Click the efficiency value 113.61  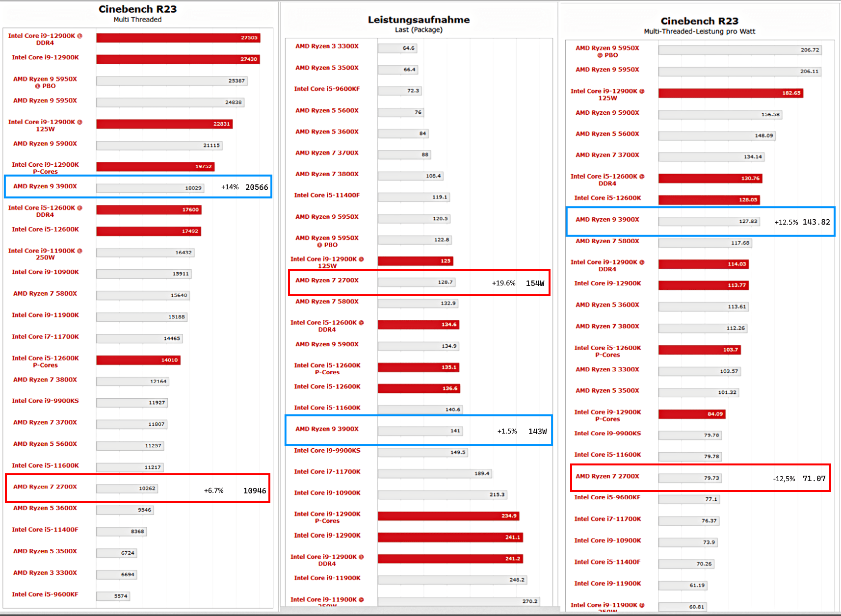(737, 307)
